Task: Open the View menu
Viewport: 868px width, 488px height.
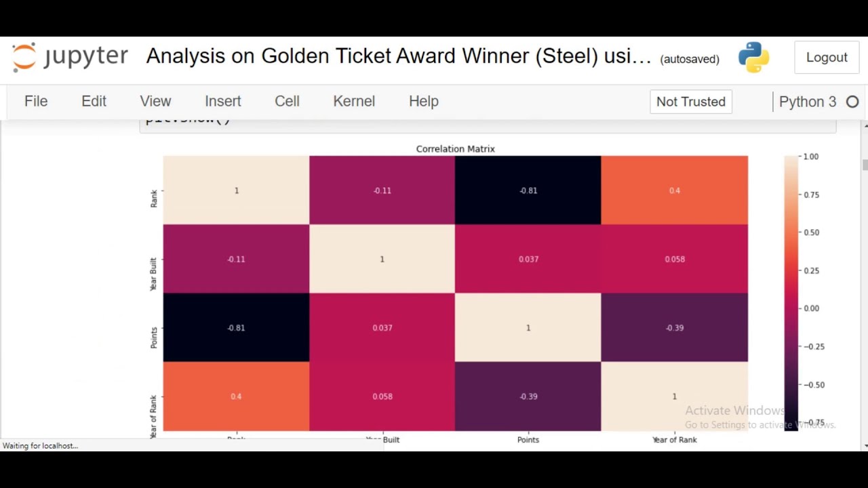Action: (x=155, y=101)
